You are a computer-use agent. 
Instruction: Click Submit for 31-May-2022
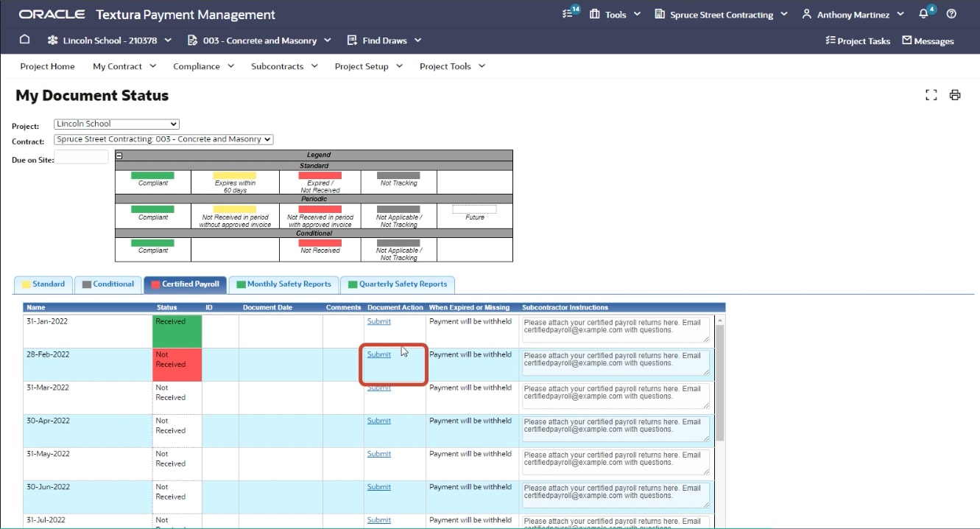pos(379,454)
